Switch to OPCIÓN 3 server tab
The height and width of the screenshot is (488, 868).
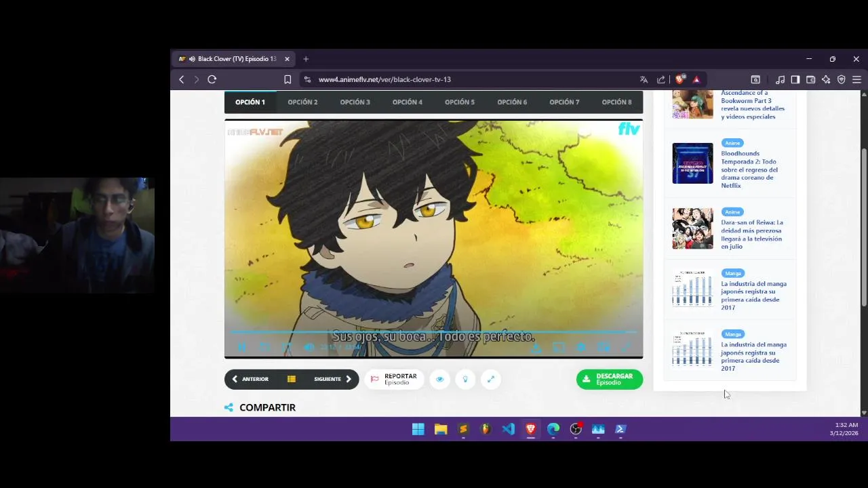355,102
